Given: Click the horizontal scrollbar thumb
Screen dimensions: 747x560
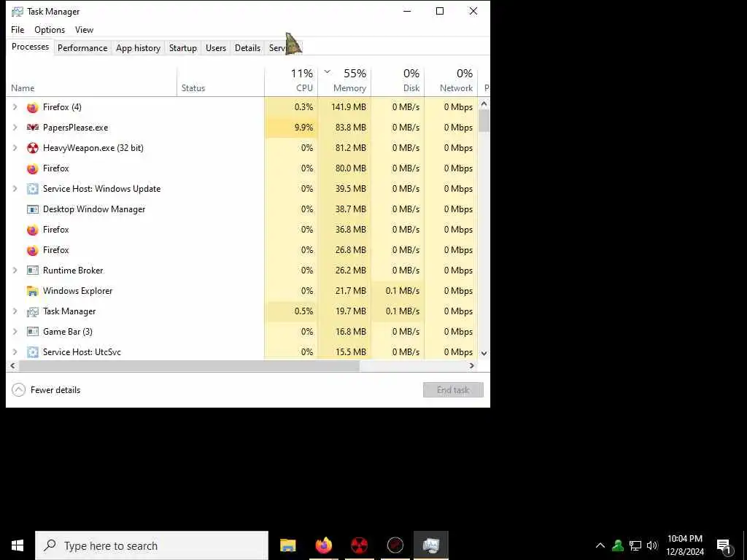Looking at the screenshot, I should (x=189, y=366).
